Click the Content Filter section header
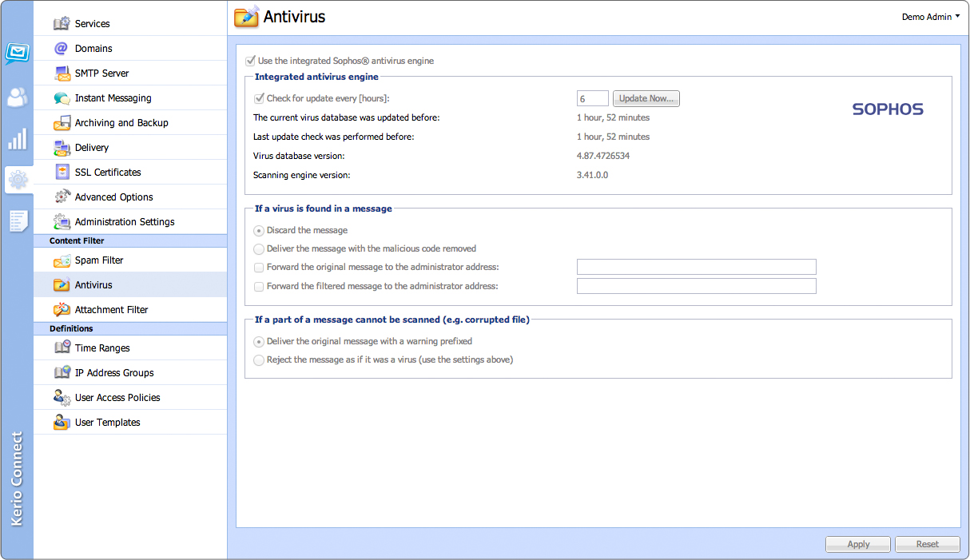Screen dimensions: 970x560 pyautogui.click(x=130, y=240)
